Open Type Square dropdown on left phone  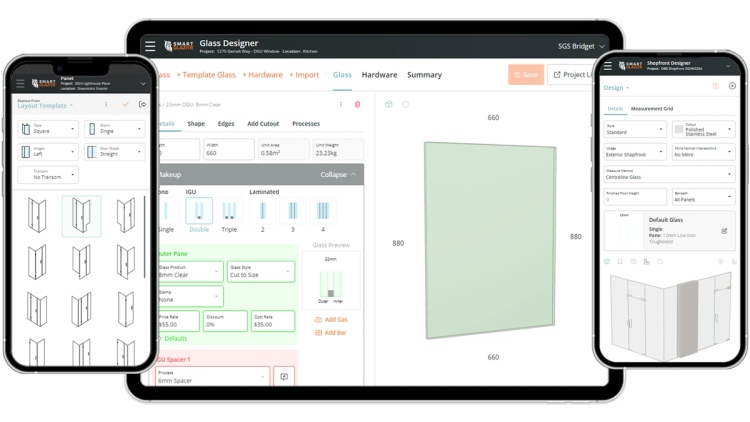48,129
